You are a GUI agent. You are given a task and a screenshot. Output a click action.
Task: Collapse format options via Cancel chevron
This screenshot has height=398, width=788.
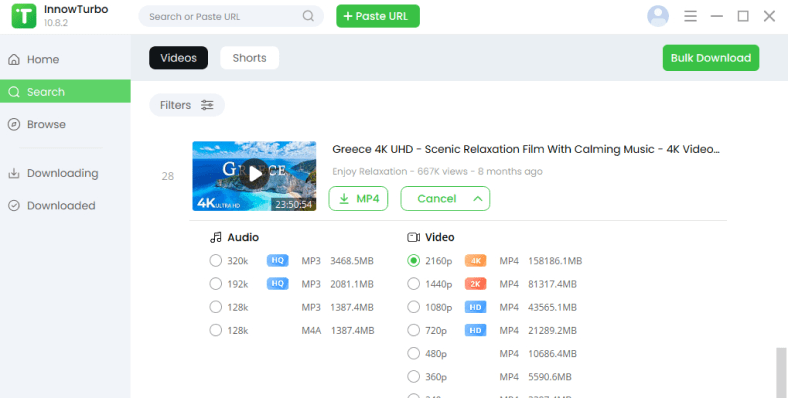pyautogui.click(x=478, y=198)
